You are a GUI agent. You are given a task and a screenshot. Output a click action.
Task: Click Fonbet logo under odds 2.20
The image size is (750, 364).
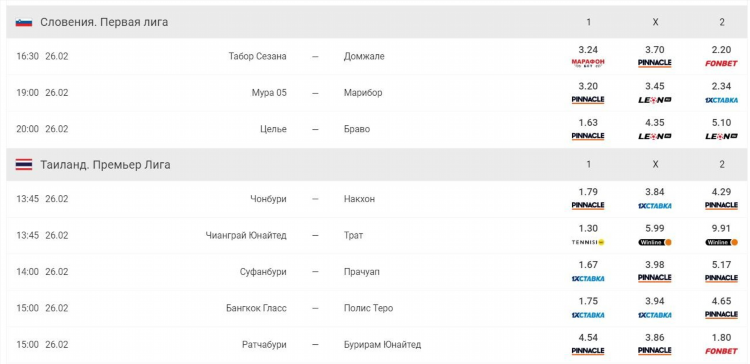721,63
